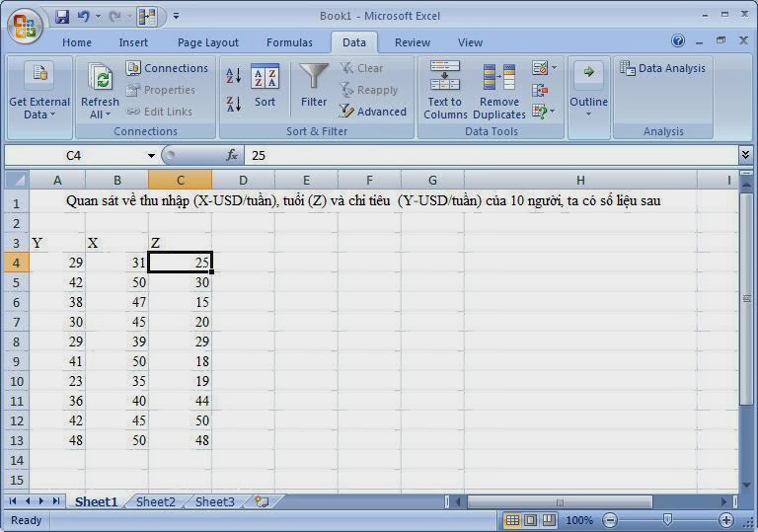This screenshot has height=532, width=758.
Task: Switch to Sheet3 tab
Action: [x=214, y=502]
